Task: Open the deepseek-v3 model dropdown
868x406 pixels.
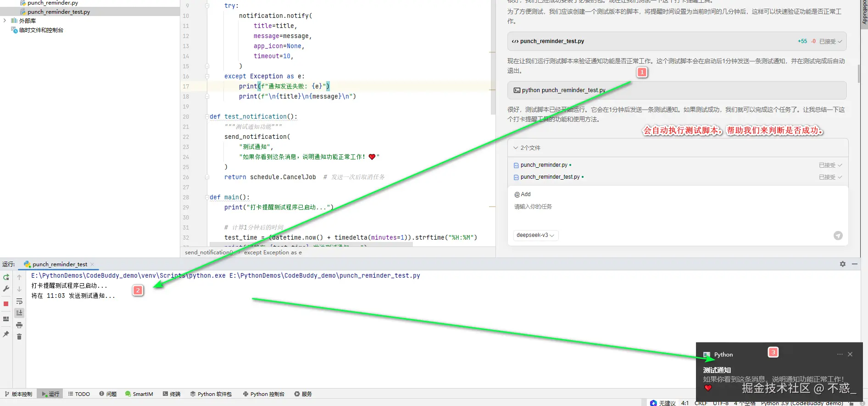Action: (x=535, y=236)
